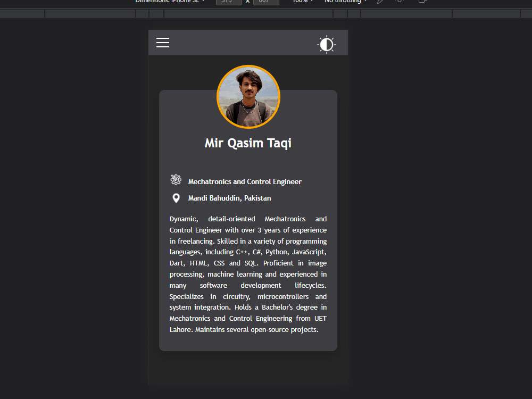532x399 pixels.
Task: Click the bio paragraph on the profile card
Action: 248,274
